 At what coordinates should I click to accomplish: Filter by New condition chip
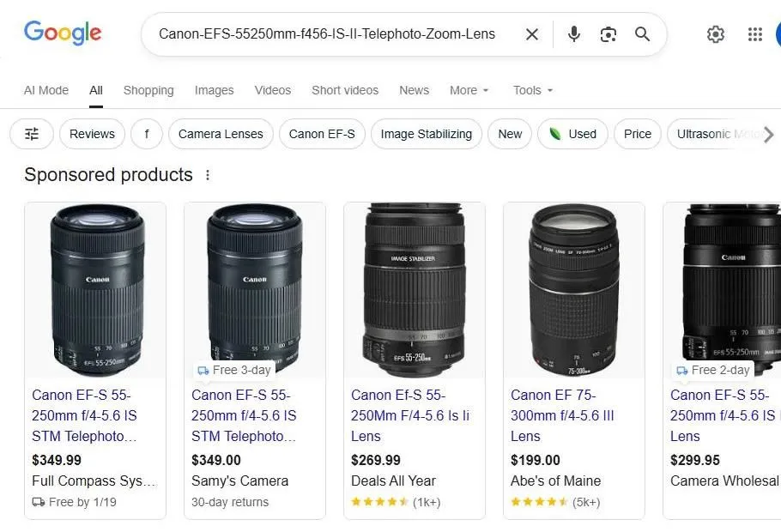click(510, 134)
